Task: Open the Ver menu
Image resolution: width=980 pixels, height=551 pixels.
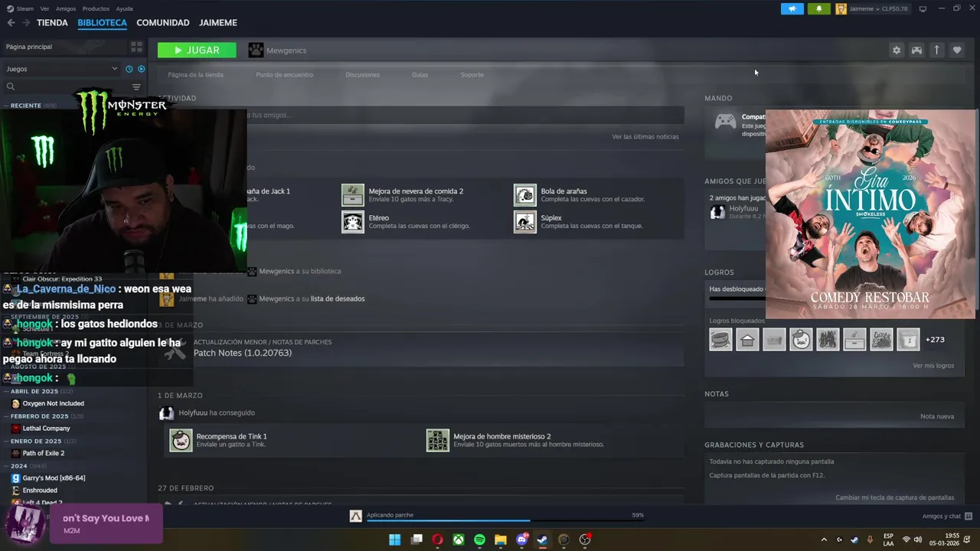Action: click(x=44, y=8)
